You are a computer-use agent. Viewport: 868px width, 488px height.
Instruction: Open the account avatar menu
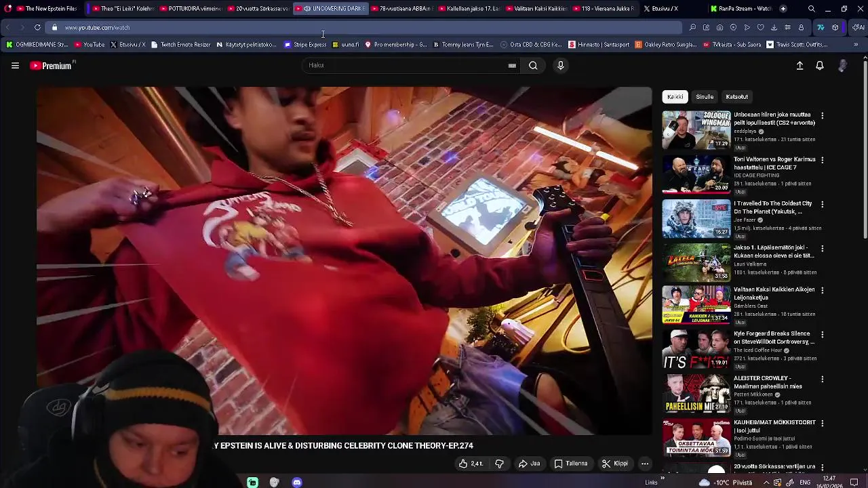pyautogui.click(x=842, y=66)
